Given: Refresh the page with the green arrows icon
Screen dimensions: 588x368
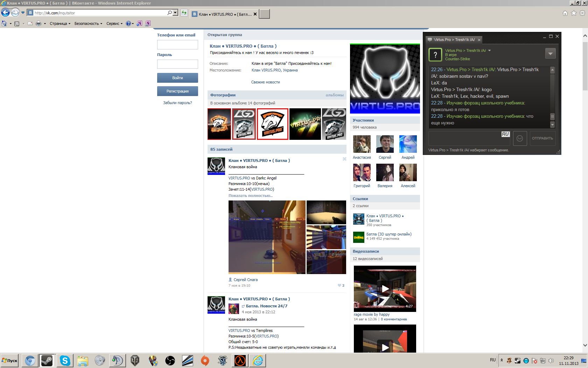Looking at the screenshot, I should [184, 13].
